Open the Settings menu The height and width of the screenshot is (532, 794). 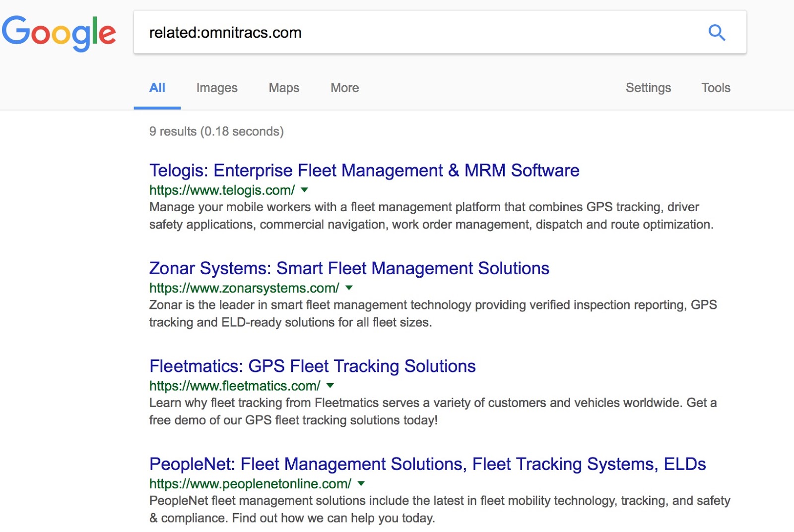(648, 88)
